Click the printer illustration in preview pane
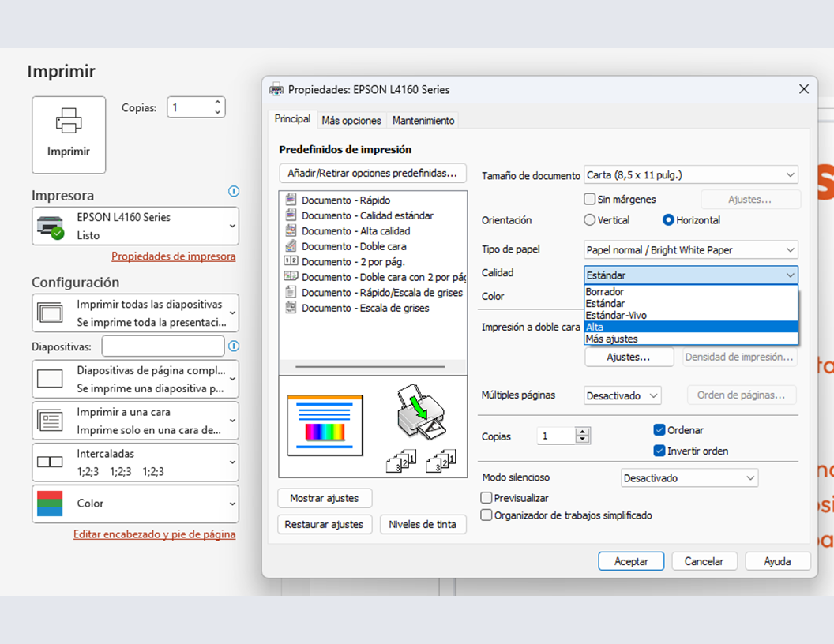This screenshot has height=644, width=834. coord(422,412)
